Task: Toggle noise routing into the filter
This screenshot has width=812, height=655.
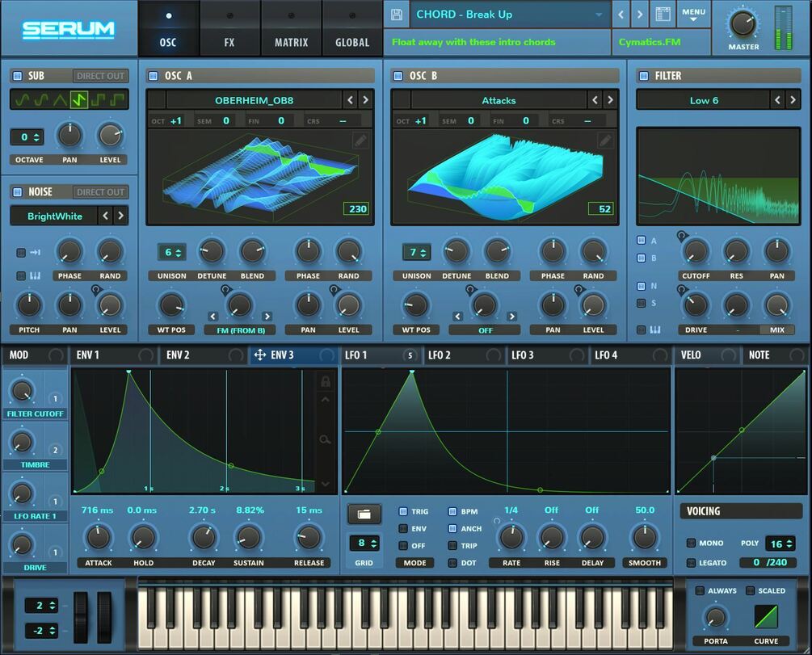Action: (641, 285)
